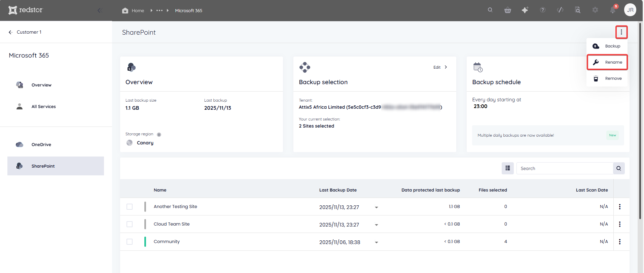Open the notifications bell

coord(613,10)
